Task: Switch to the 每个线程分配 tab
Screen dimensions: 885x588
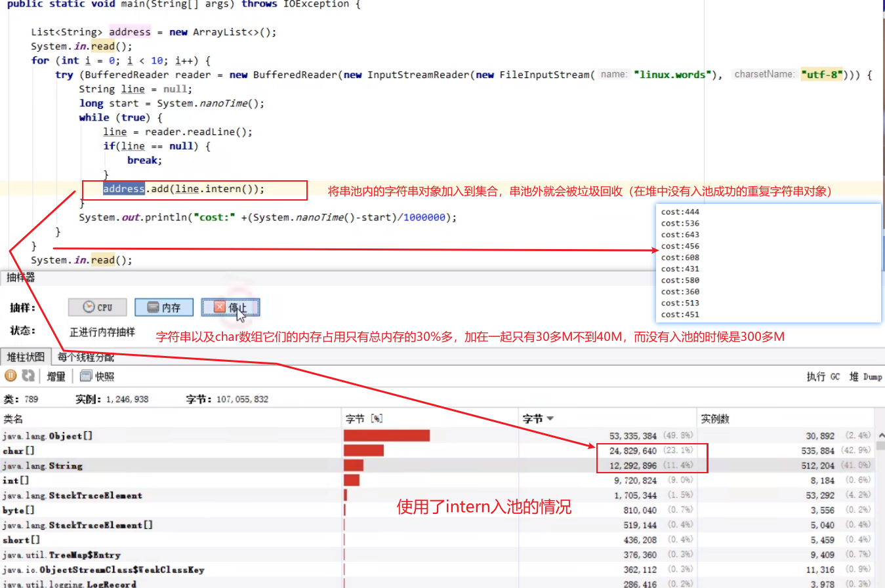Action: tap(85, 357)
